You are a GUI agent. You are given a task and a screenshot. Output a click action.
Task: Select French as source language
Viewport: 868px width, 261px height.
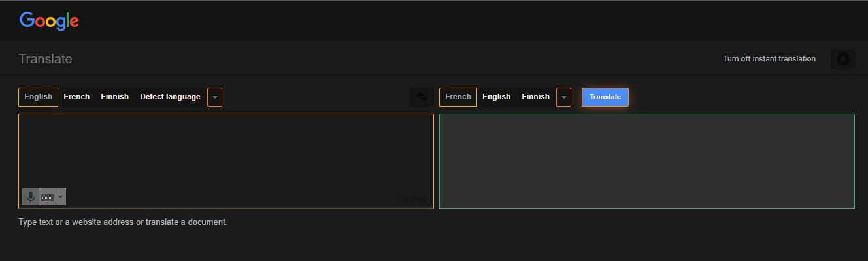pyautogui.click(x=76, y=97)
